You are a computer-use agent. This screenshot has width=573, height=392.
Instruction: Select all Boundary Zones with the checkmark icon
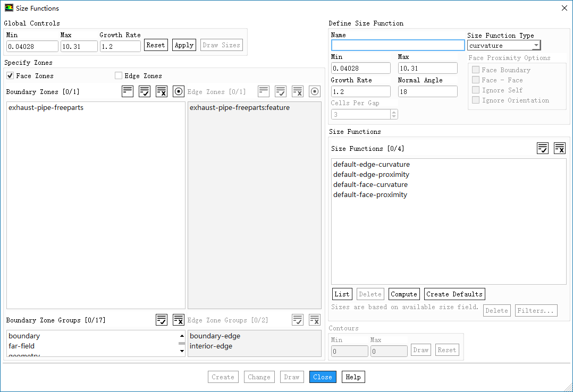pyautogui.click(x=145, y=91)
